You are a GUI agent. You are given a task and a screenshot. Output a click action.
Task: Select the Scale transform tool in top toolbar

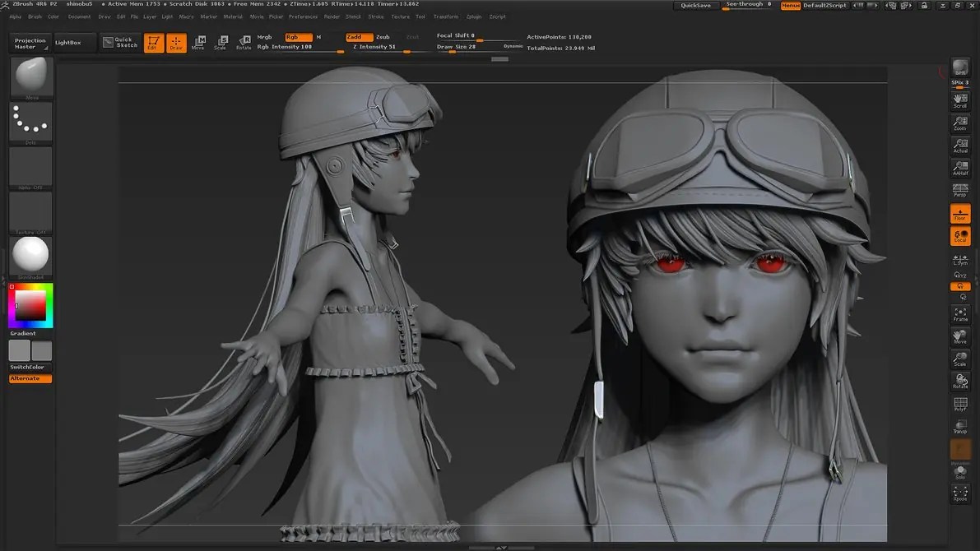(x=221, y=43)
